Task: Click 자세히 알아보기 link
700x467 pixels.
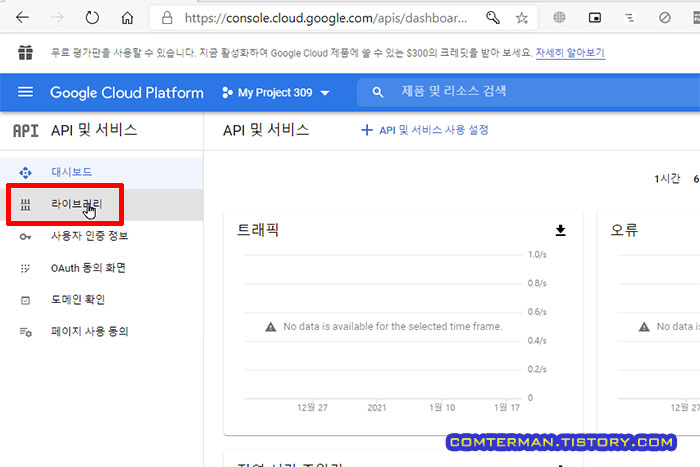Action: point(570,53)
